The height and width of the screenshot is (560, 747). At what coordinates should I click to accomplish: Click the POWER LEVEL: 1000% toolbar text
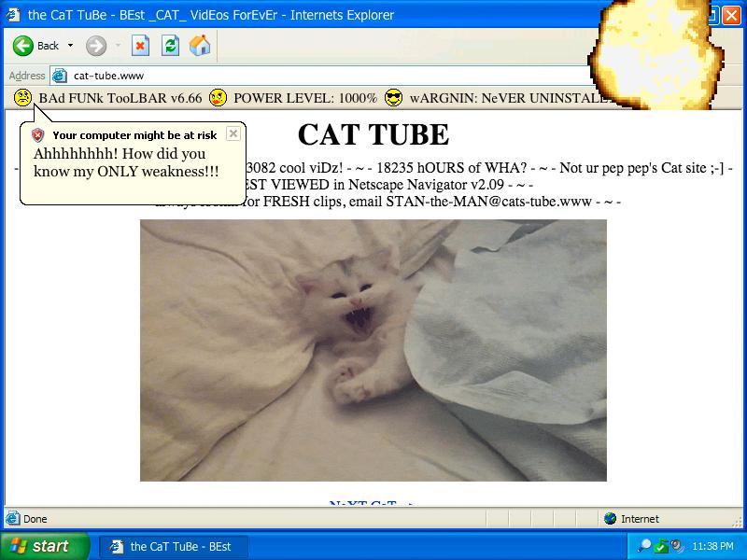pos(305,98)
